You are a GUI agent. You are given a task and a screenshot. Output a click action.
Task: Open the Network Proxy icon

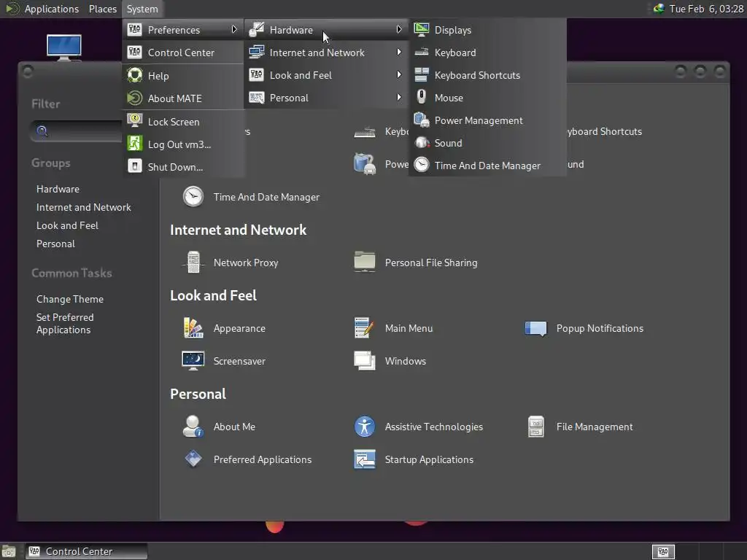[193, 262]
